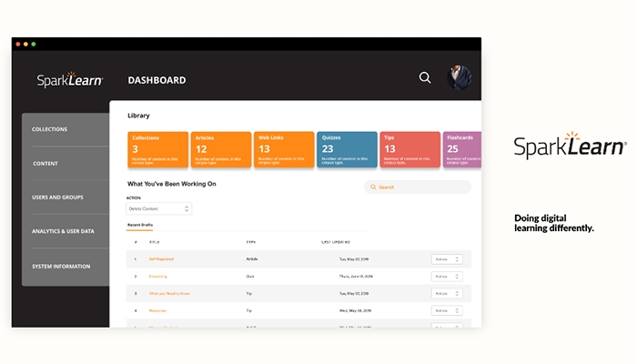Click the Type column header
The image size is (637, 364).
pos(251,242)
